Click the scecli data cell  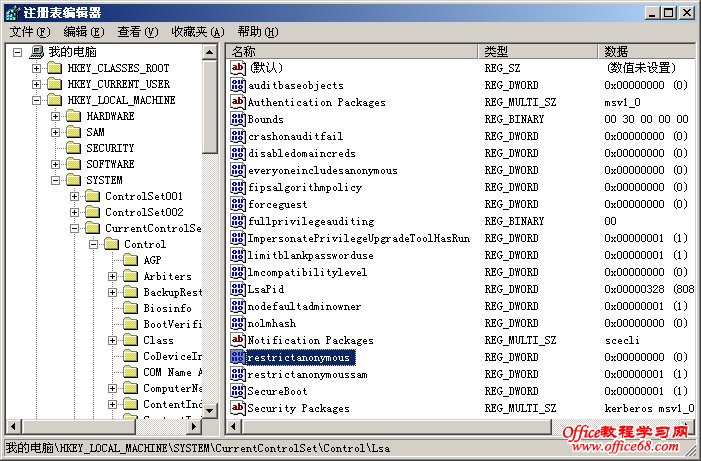coord(622,340)
